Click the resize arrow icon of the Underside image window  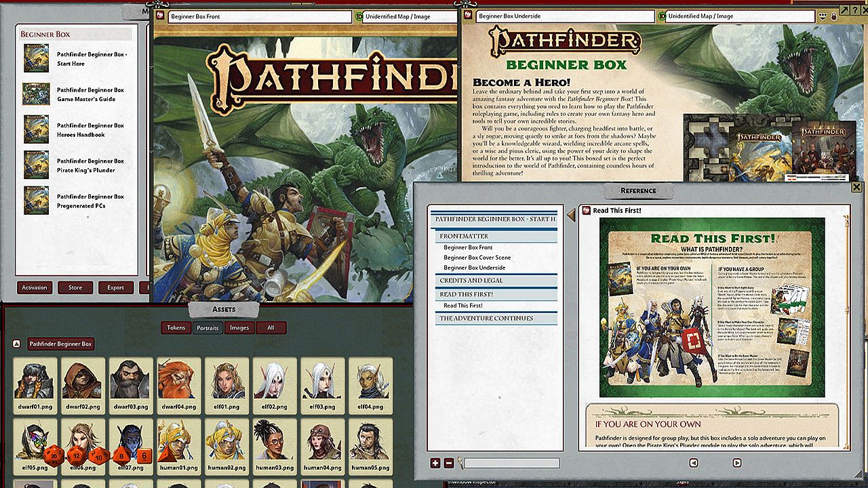click(844, 9)
